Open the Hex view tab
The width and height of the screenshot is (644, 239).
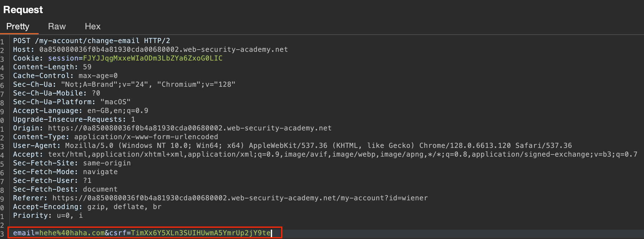[x=93, y=27]
